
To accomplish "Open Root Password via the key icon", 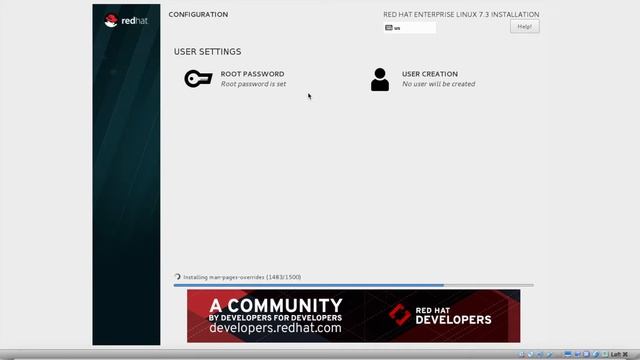I will point(198,79).
